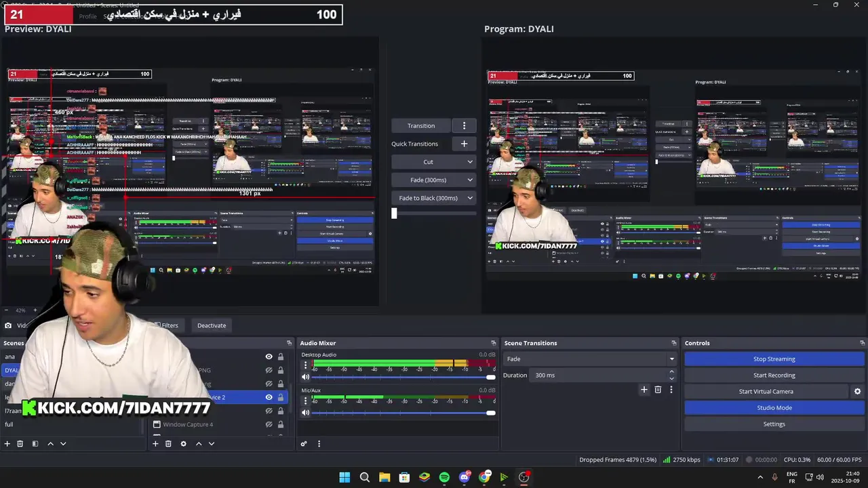Open Windows taskbar search
Viewport: 868px width, 488px height.
(365, 477)
